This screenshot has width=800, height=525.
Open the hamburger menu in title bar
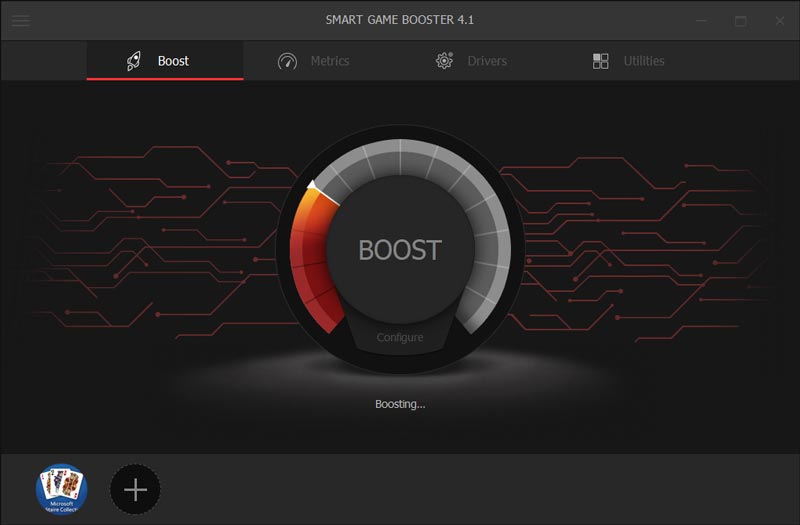21,20
